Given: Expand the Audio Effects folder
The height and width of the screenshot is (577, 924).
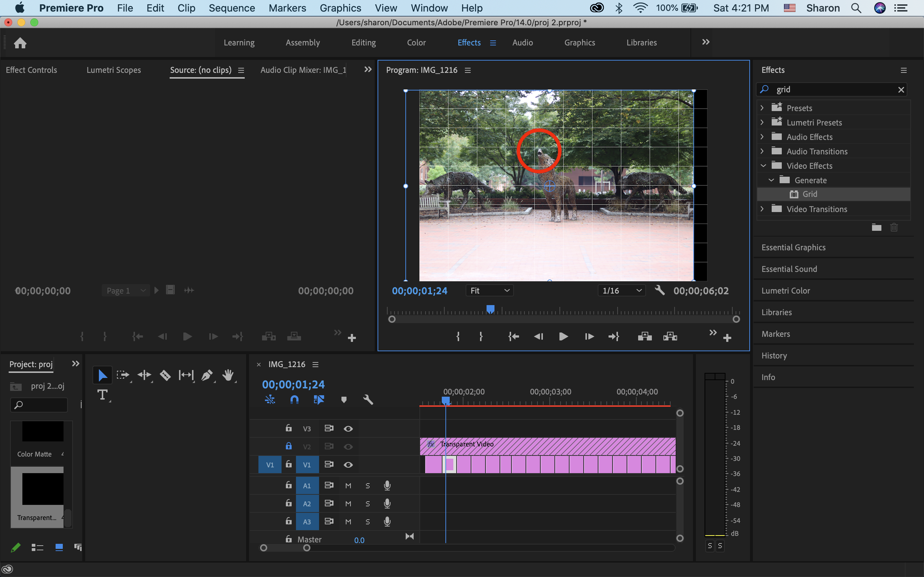Looking at the screenshot, I should [x=762, y=137].
